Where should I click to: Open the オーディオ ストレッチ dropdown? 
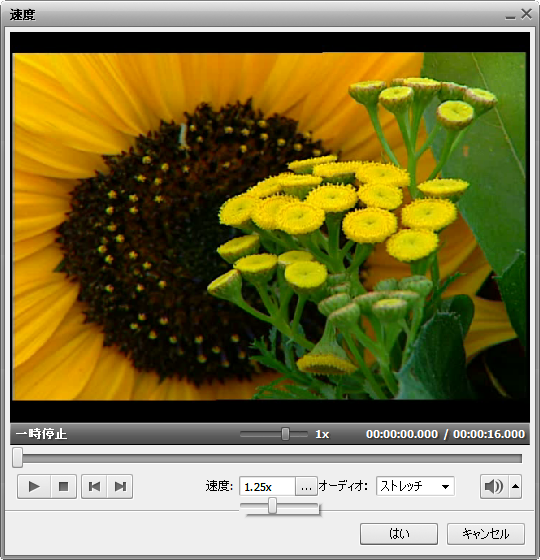(x=415, y=486)
